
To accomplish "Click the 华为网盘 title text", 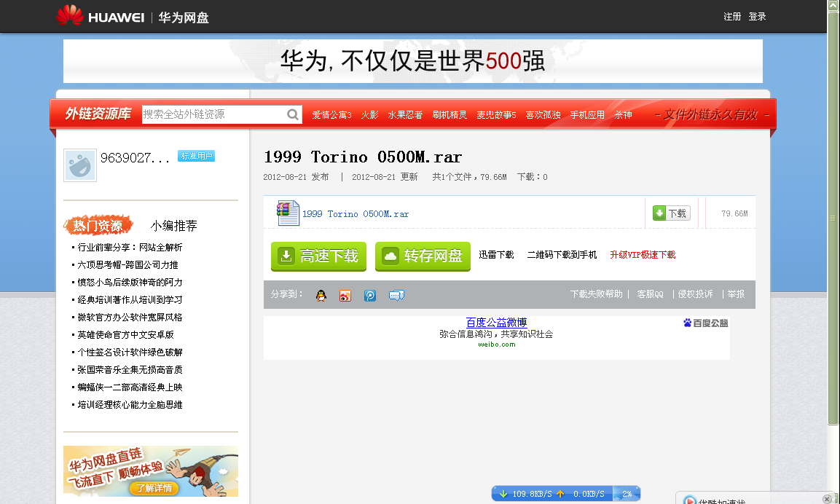I will (x=183, y=17).
